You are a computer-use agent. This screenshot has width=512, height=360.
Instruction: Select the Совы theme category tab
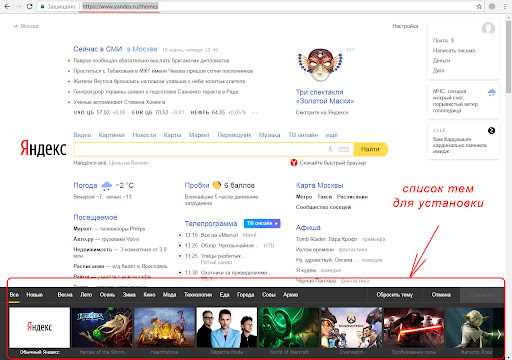tap(269, 295)
